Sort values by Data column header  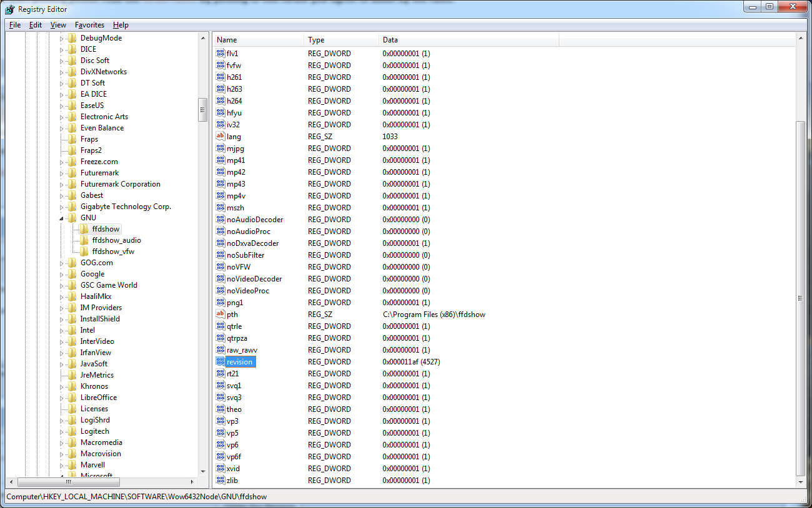468,40
